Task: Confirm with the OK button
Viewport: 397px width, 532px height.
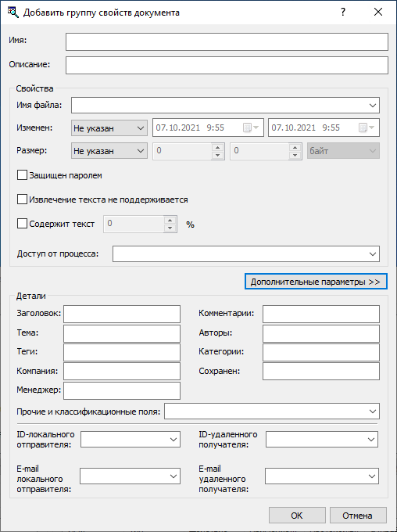Action: (x=297, y=516)
